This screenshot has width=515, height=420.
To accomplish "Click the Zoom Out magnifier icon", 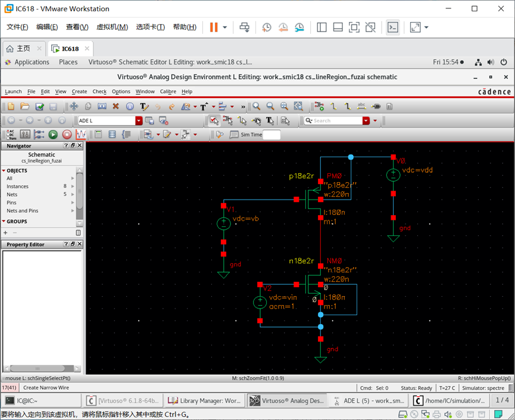I will pyautogui.click(x=270, y=106).
